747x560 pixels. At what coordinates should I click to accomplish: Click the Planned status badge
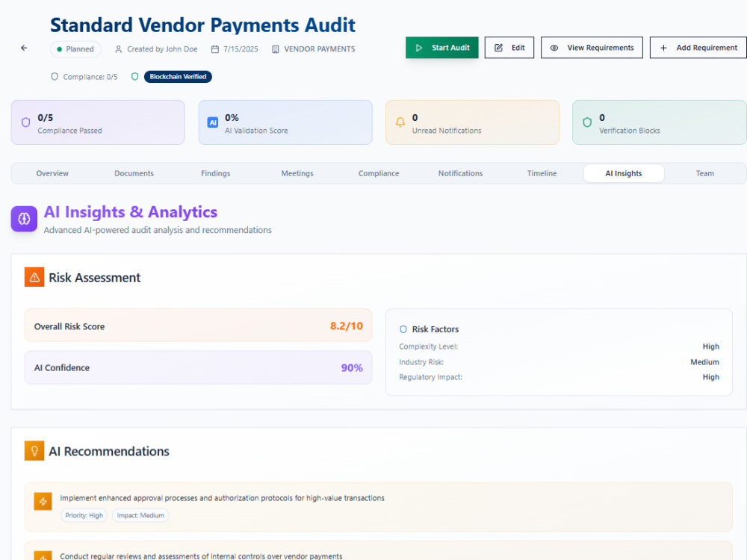(75, 49)
